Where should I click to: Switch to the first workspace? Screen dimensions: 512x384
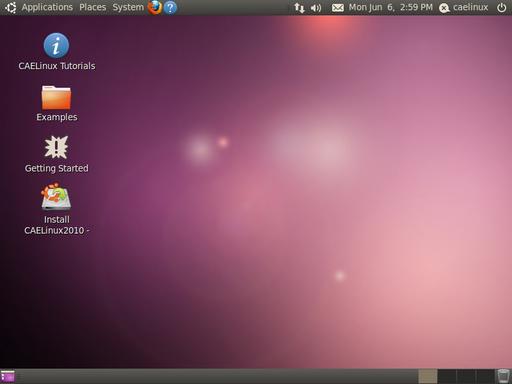[x=428, y=377]
